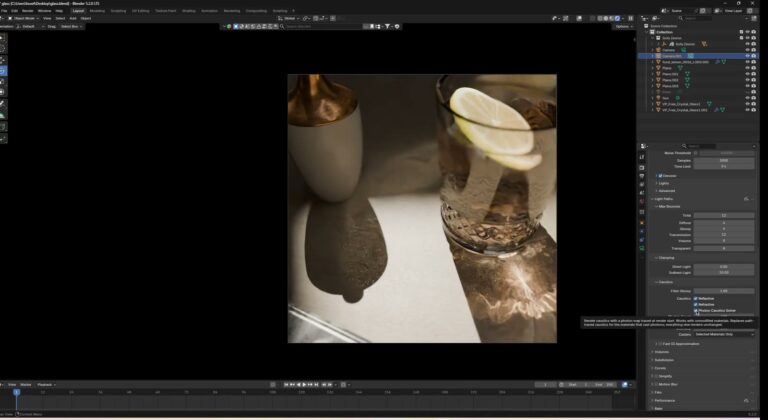Open the orange Object properties tab icon

pos(642,222)
